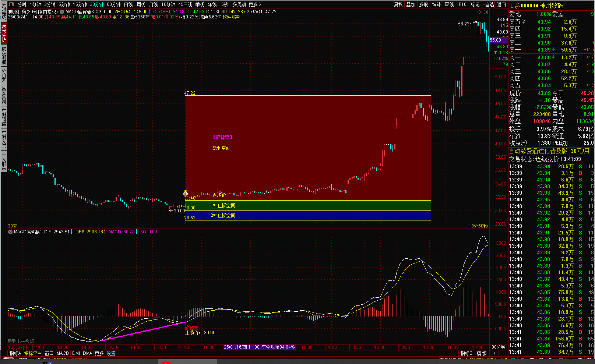Open the F10 company info
Screen dimensions: 595x364
click(x=462, y=4)
